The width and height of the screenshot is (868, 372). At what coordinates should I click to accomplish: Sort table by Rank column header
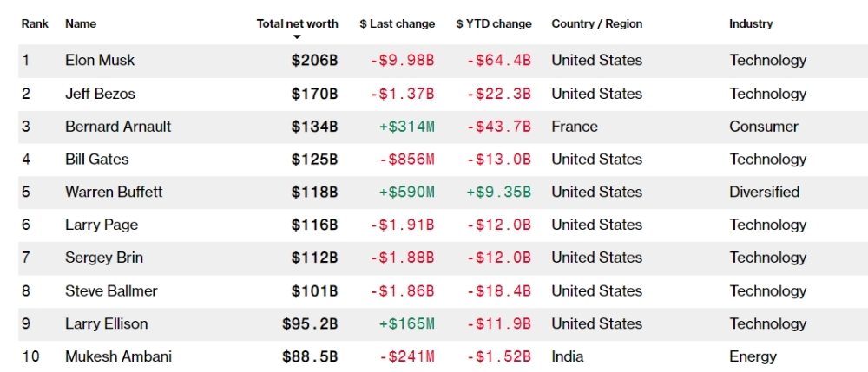click(35, 23)
